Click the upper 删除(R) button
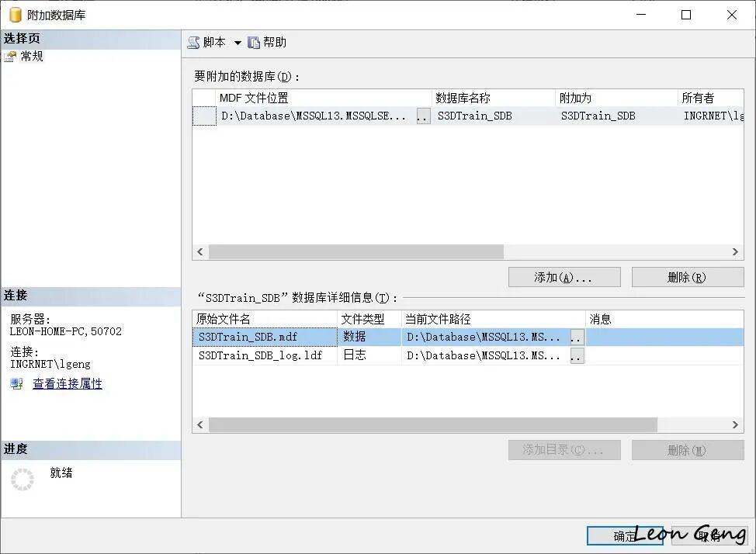The height and width of the screenshot is (554, 756). 688,277
